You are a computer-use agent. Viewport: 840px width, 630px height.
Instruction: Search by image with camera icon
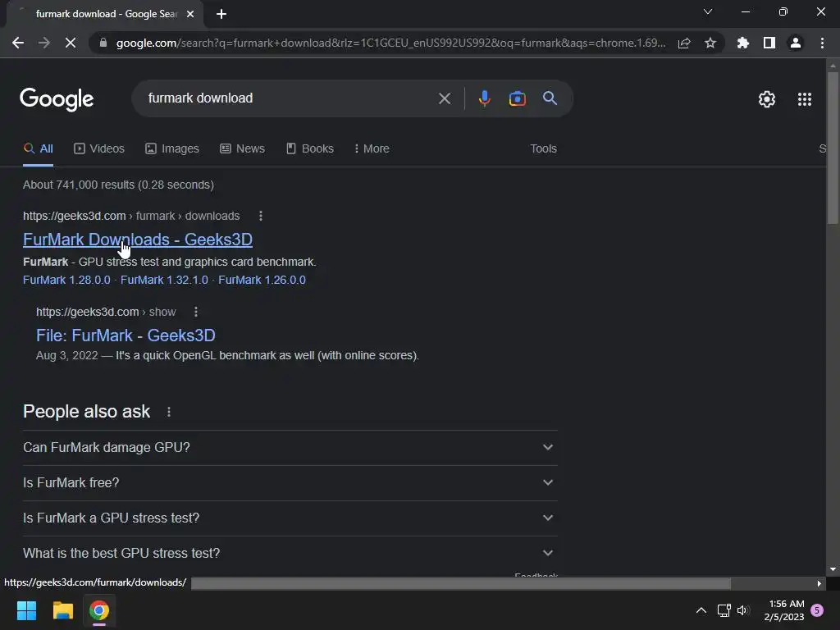(x=517, y=98)
